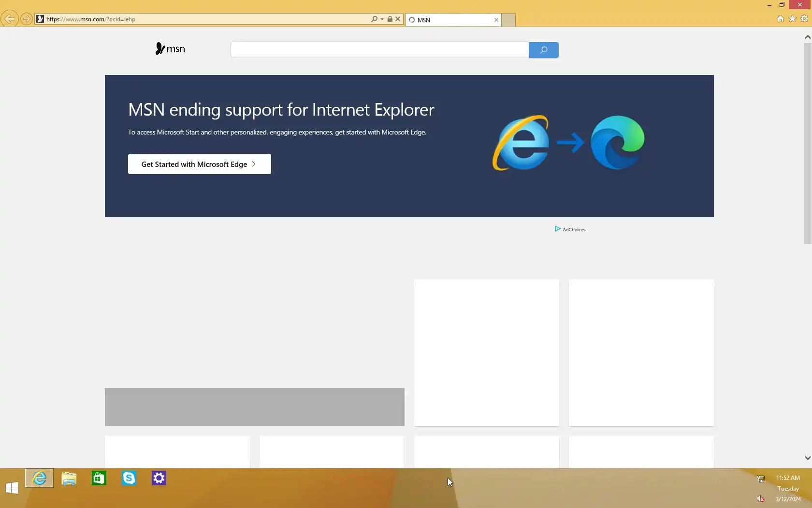Launch the Windows Store from taskbar

pyautogui.click(x=99, y=478)
